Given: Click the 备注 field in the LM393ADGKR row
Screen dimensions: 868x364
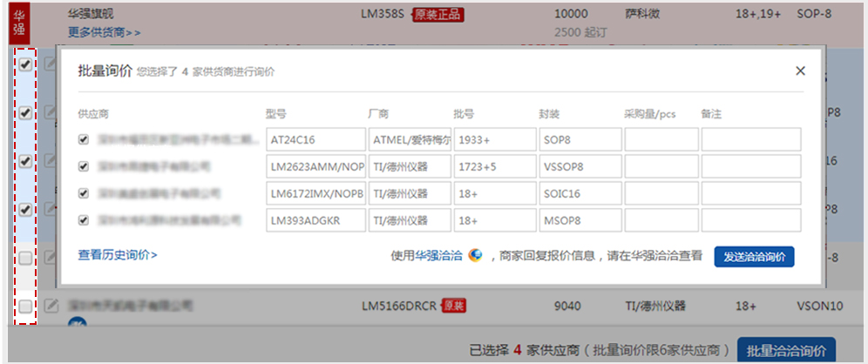Looking at the screenshot, I should click(x=750, y=220).
